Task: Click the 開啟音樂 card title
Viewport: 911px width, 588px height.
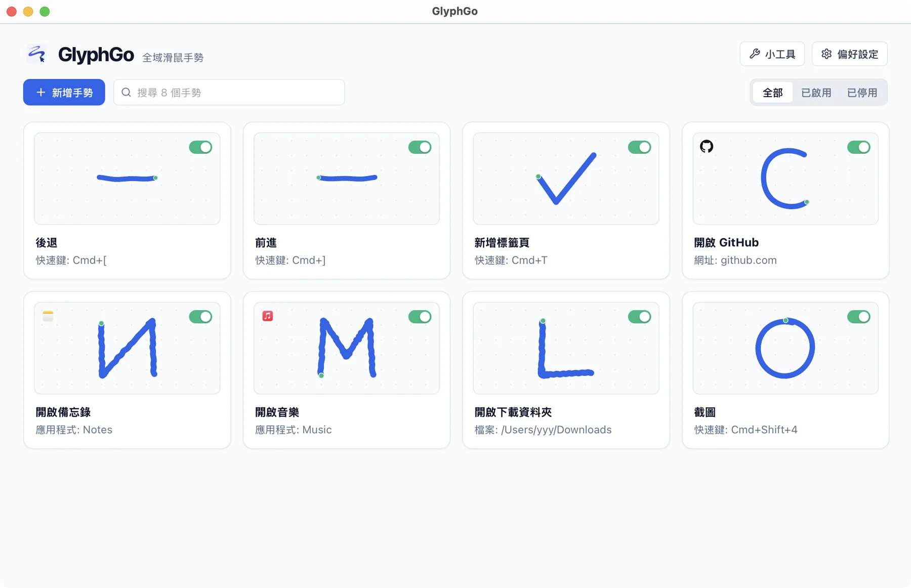Action: click(277, 412)
